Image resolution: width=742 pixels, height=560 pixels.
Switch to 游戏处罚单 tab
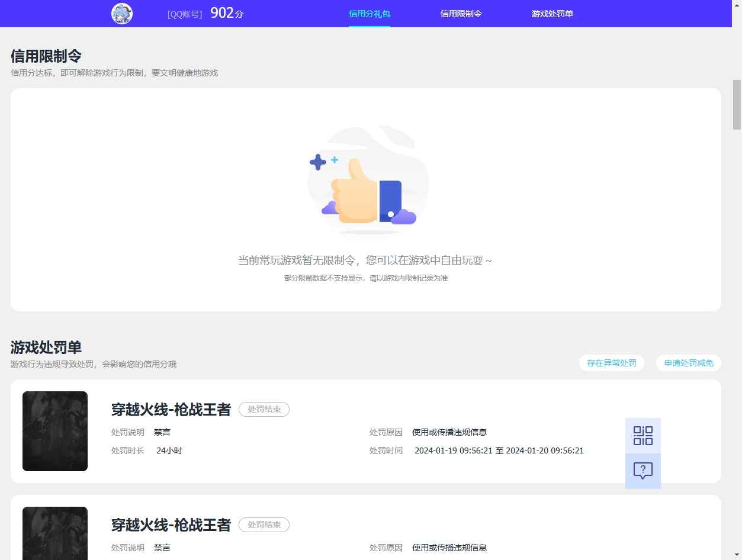553,14
